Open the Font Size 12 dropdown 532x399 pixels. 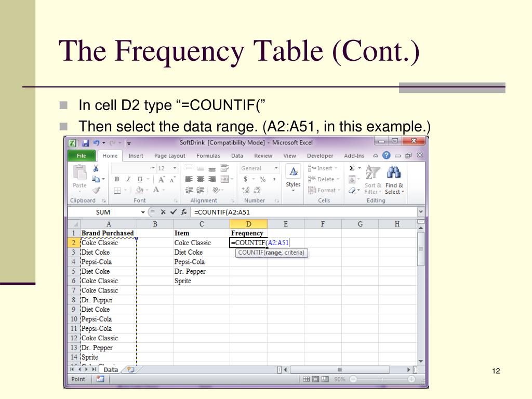point(175,168)
